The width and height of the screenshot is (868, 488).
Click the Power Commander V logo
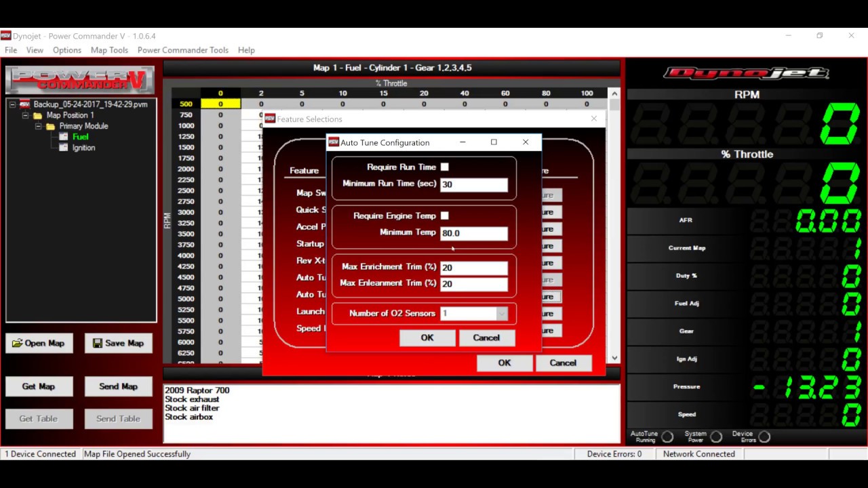coord(80,80)
